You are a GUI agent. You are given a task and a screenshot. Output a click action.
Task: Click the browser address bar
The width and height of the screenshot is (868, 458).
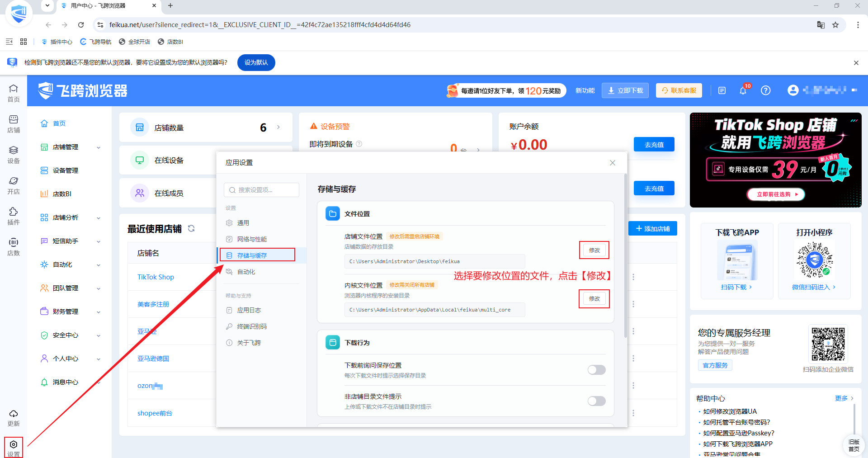(x=452, y=25)
